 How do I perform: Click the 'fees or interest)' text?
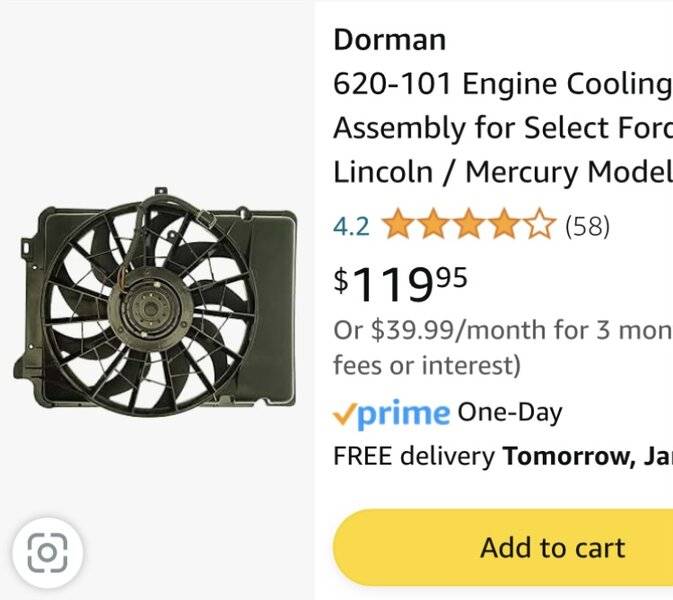pos(427,366)
